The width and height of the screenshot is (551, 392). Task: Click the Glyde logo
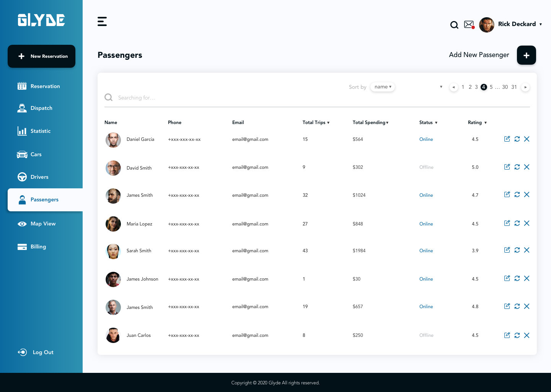[x=41, y=20]
